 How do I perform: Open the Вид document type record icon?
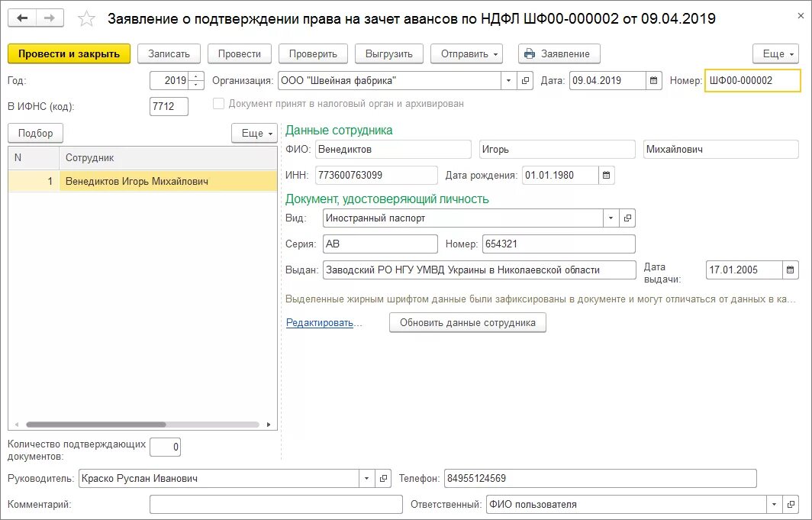click(627, 218)
